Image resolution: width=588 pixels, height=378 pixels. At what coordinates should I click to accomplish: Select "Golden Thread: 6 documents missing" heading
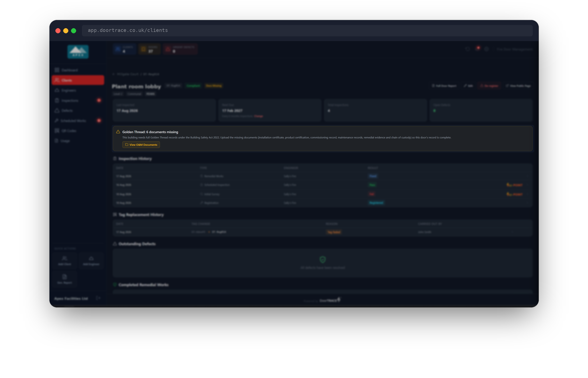150,132
